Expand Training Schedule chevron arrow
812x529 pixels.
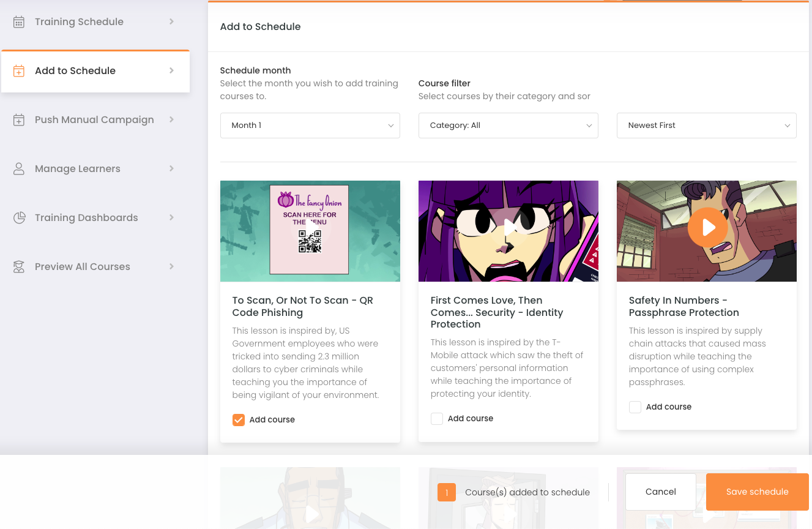(172, 21)
